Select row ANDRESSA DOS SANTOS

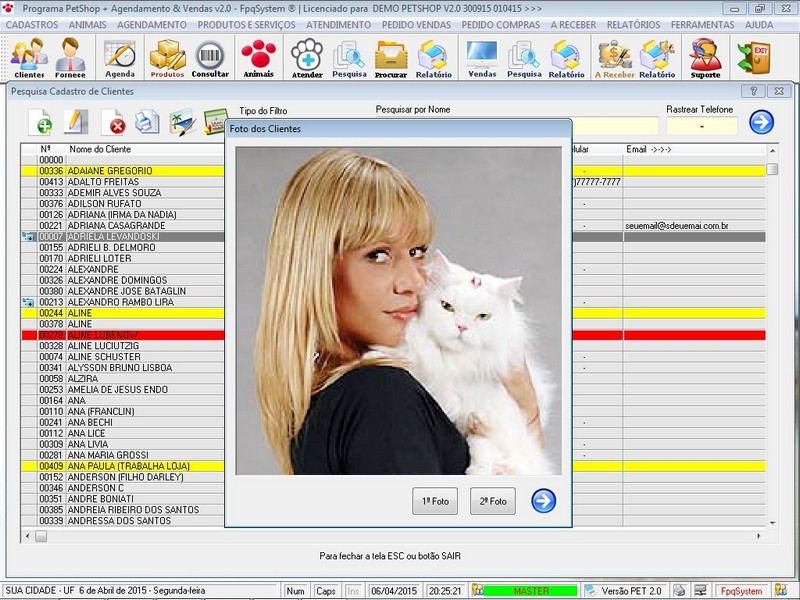pyautogui.click(x=122, y=520)
